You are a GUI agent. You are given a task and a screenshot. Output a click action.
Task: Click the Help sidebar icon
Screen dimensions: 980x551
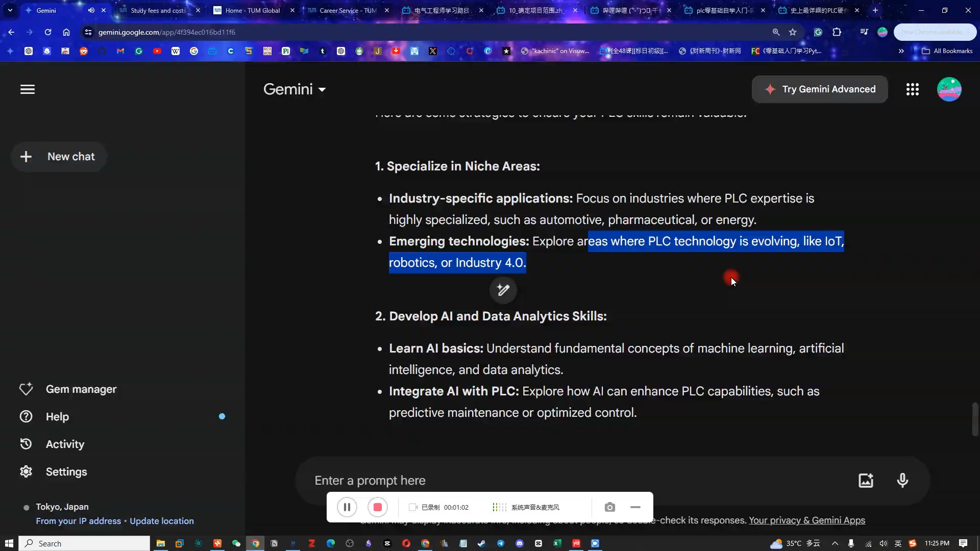tap(25, 416)
